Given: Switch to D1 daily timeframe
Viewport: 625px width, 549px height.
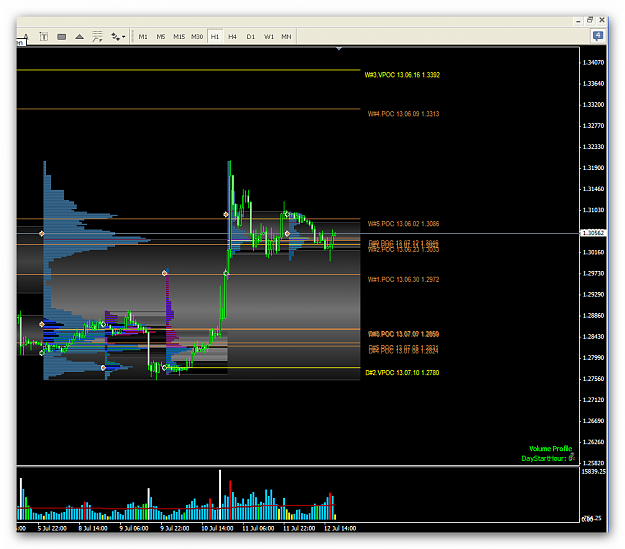Looking at the screenshot, I should pyautogui.click(x=250, y=37).
